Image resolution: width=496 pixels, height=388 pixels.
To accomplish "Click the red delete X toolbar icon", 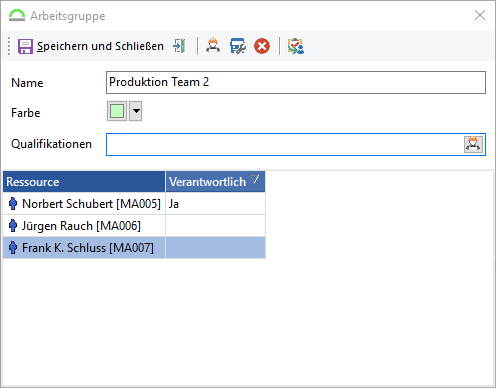I will (x=262, y=46).
